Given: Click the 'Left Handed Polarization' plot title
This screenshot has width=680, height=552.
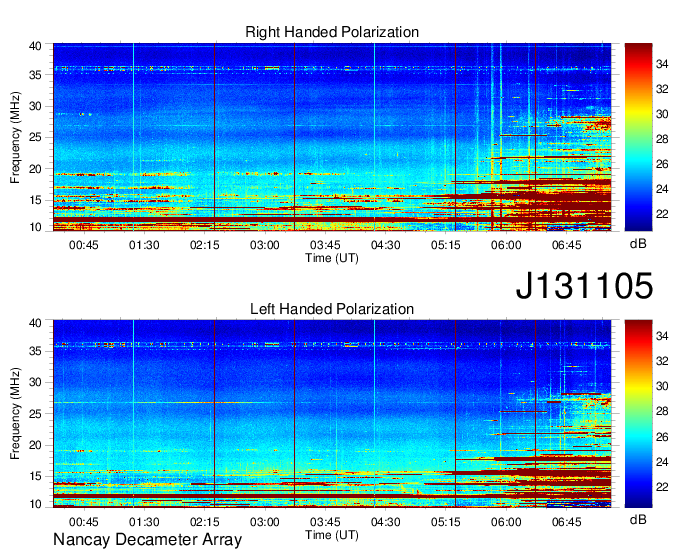Looking at the screenshot, I should click(x=332, y=309).
